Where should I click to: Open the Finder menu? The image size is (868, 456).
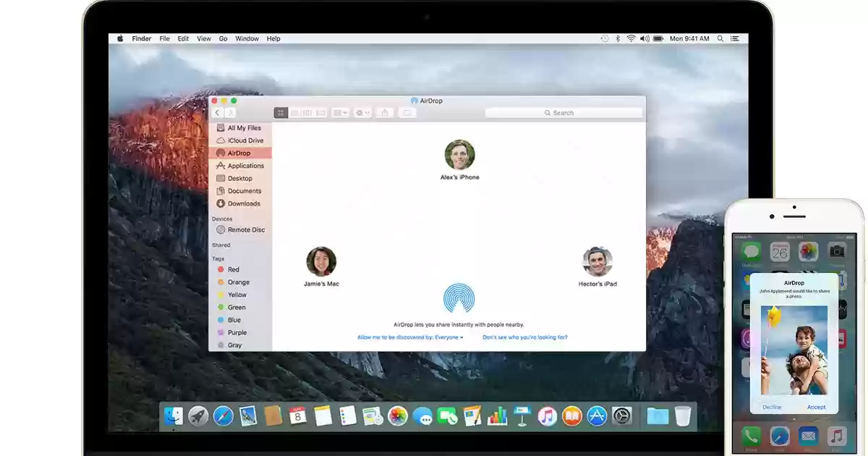[141, 38]
